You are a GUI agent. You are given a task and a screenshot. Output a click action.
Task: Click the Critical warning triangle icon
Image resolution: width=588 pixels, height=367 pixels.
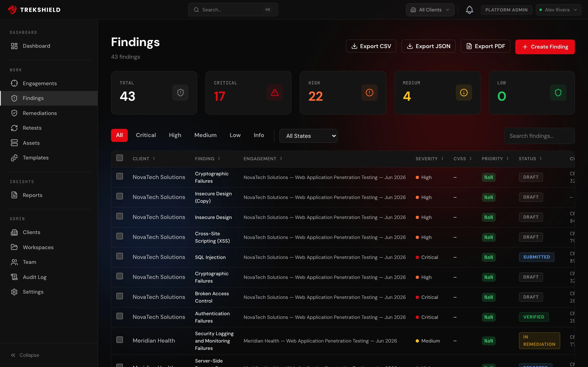275,93
